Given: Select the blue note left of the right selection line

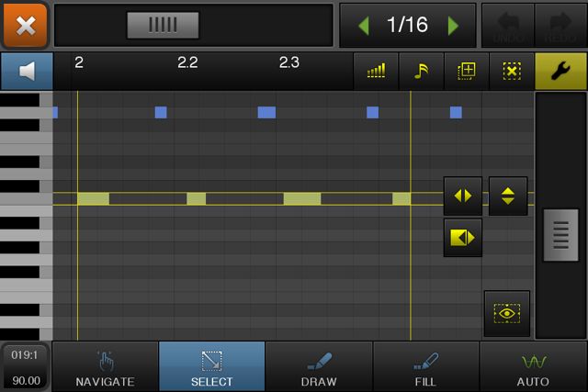Looking at the screenshot, I should pos(372,112).
